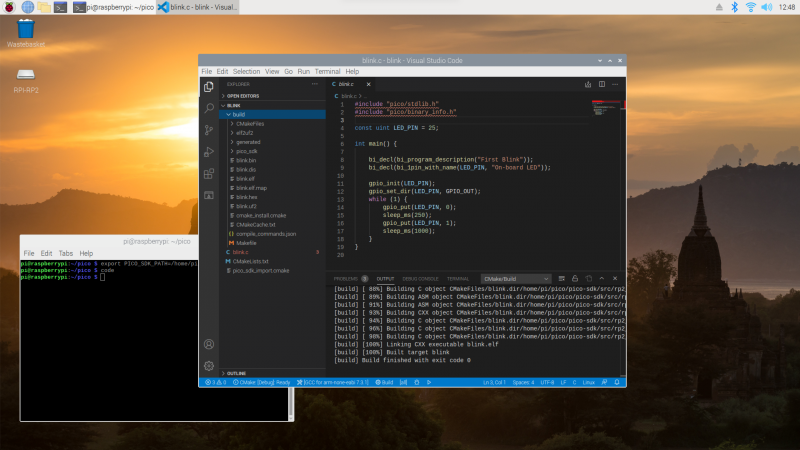Switch to the Problems tab
The width and height of the screenshot is (800, 450).
(345, 278)
